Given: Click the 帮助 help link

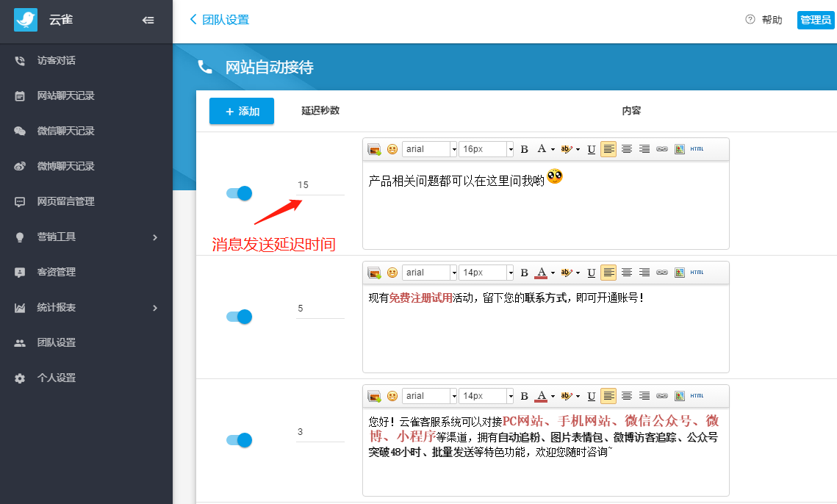Looking at the screenshot, I should coord(764,20).
